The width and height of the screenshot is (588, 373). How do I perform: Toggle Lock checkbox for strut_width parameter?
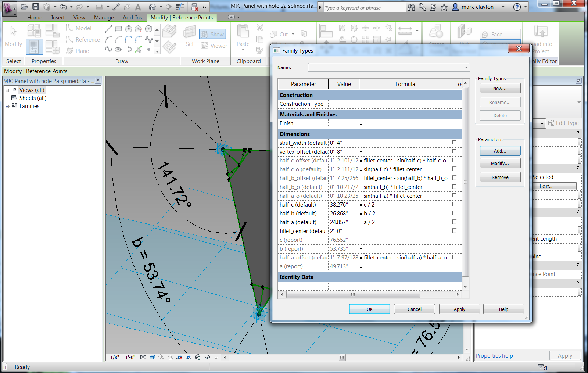point(454,142)
